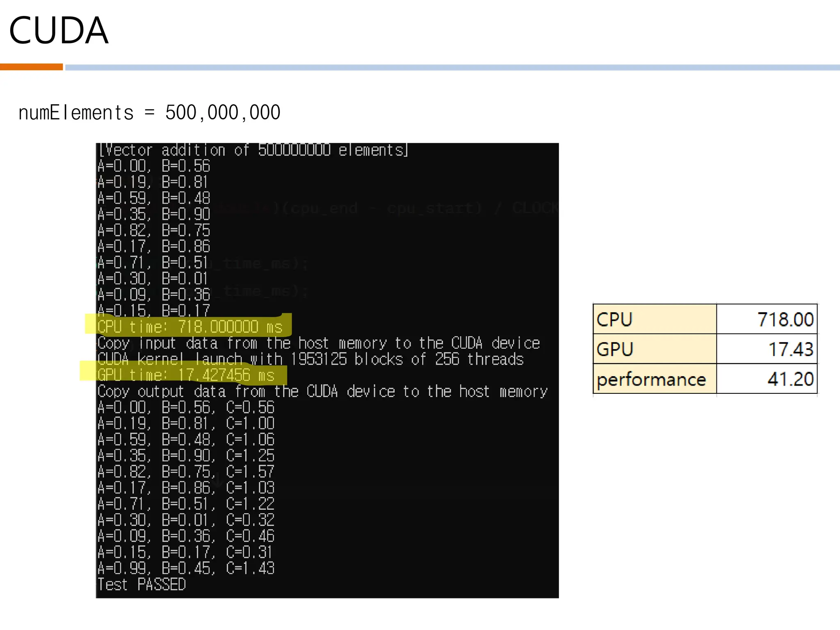This screenshot has height=630, width=840.
Task: Click the CUDA kernel launch line
Action: tap(310, 359)
